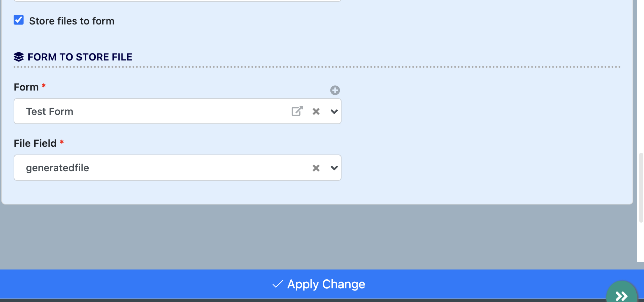The image size is (644, 302).
Task: Expand the File Field dropdown chevron
Action: 334,168
